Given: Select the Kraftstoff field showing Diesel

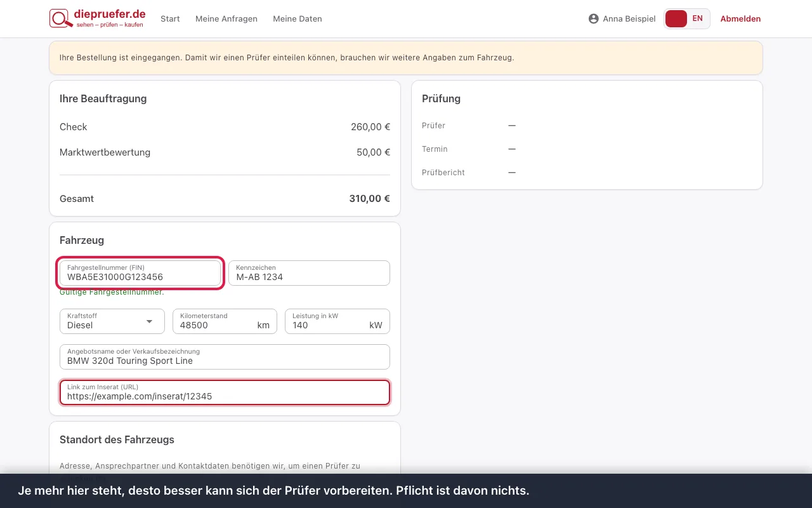Looking at the screenshot, I should (112, 321).
